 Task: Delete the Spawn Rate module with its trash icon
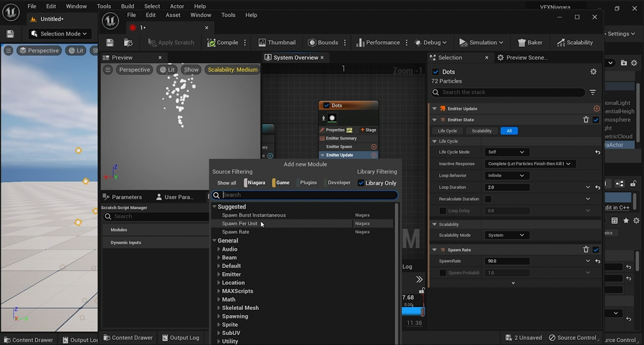(586, 250)
